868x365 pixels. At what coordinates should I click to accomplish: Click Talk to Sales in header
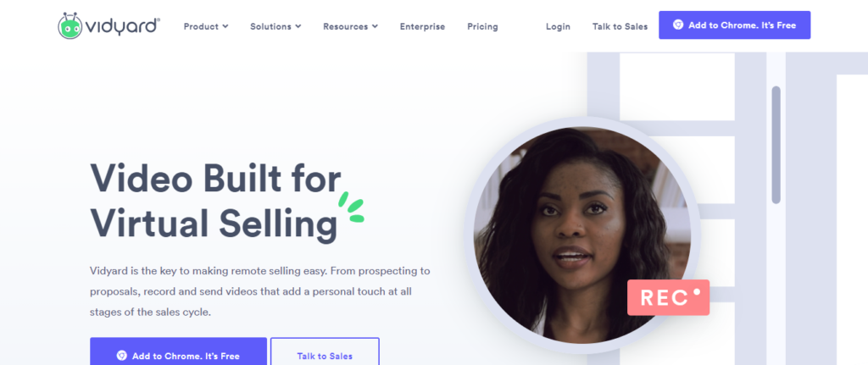[620, 26]
